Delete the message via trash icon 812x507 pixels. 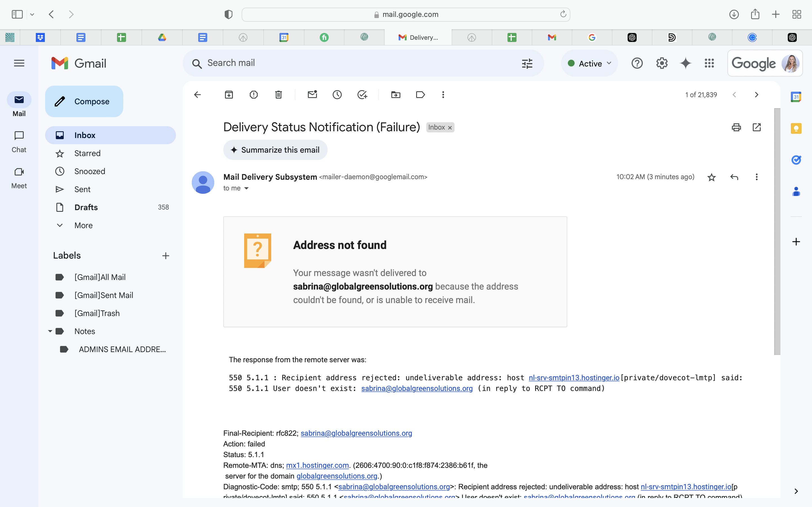point(279,95)
